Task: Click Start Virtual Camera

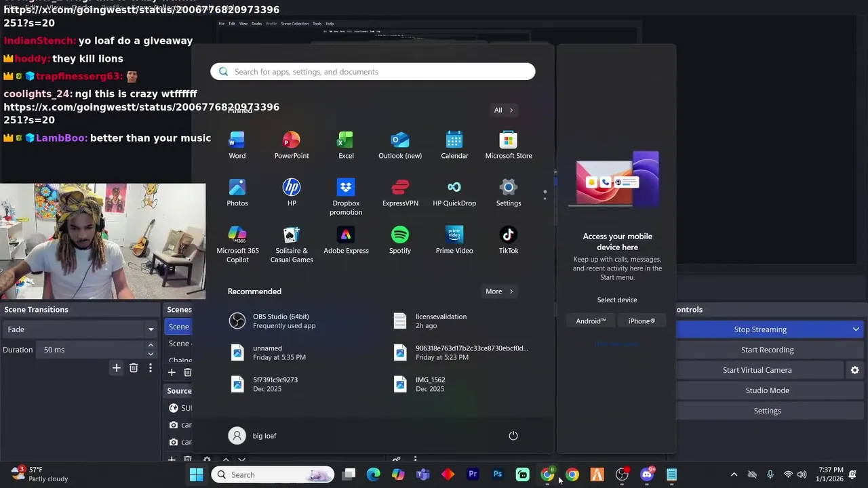Action: pos(757,370)
